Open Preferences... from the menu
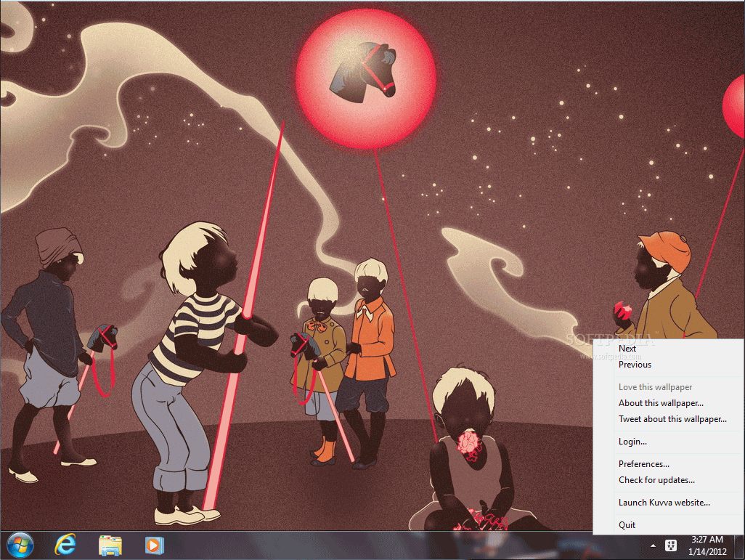 tap(669, 464)
